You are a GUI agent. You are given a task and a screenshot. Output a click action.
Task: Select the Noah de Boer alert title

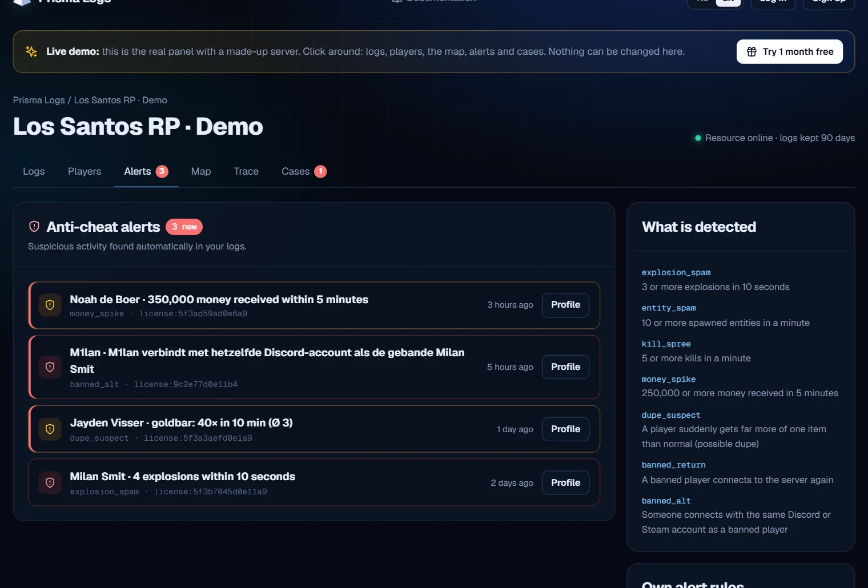pyautogui.click(x=219, y=300)
